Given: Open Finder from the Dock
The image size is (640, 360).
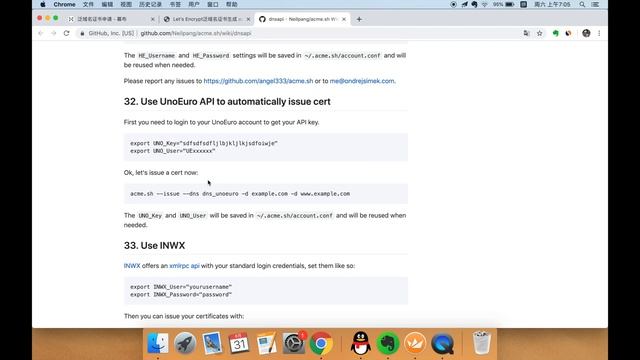Looking at the screenshot, I should pos(158,343).
